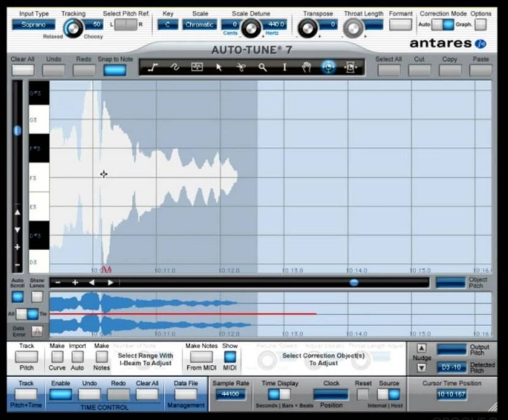508x420 pixels.
Task: Select the Line drawing tool
Action: pyautogui.click(x=153, y=67)
